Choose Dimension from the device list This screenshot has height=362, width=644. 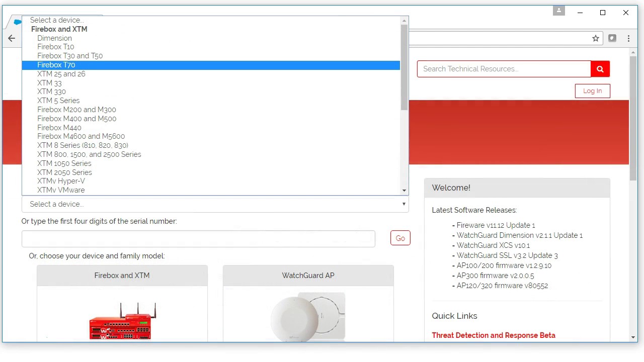click(211, 38)
